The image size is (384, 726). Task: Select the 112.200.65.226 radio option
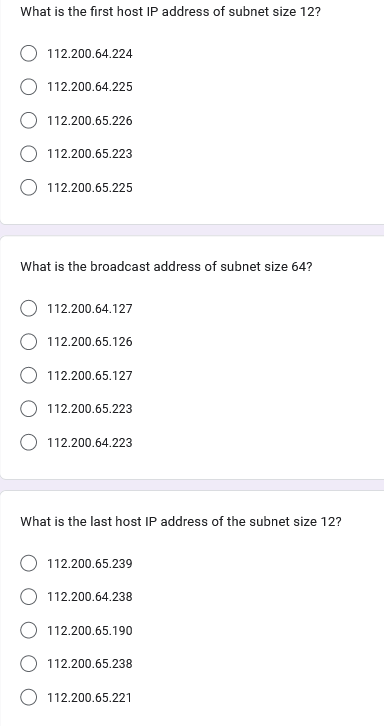coord(29,120)
